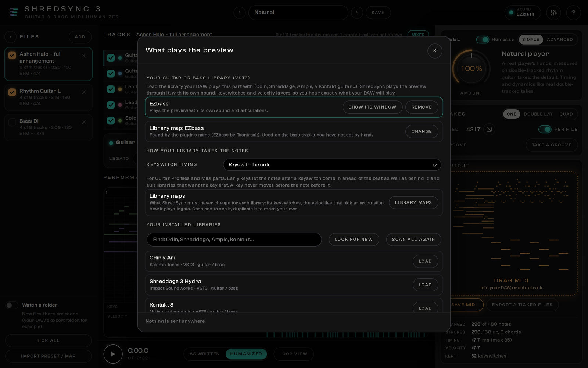588x368 pixels.
Task: Select the Natural preset name field
Action: click(x=298, y=13)
